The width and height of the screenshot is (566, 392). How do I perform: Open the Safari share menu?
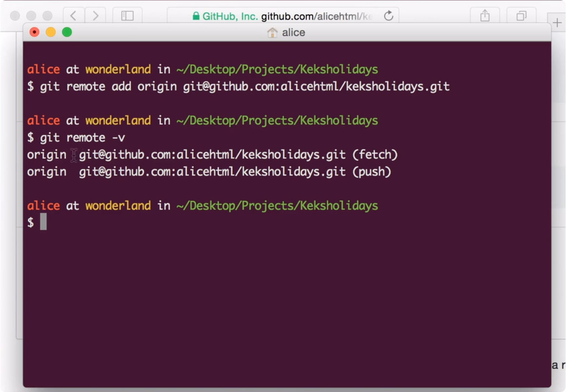tap(485, 16)
